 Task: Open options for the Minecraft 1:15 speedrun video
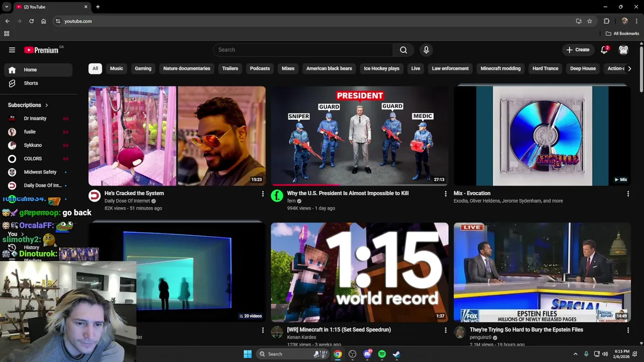pos(445,330)
